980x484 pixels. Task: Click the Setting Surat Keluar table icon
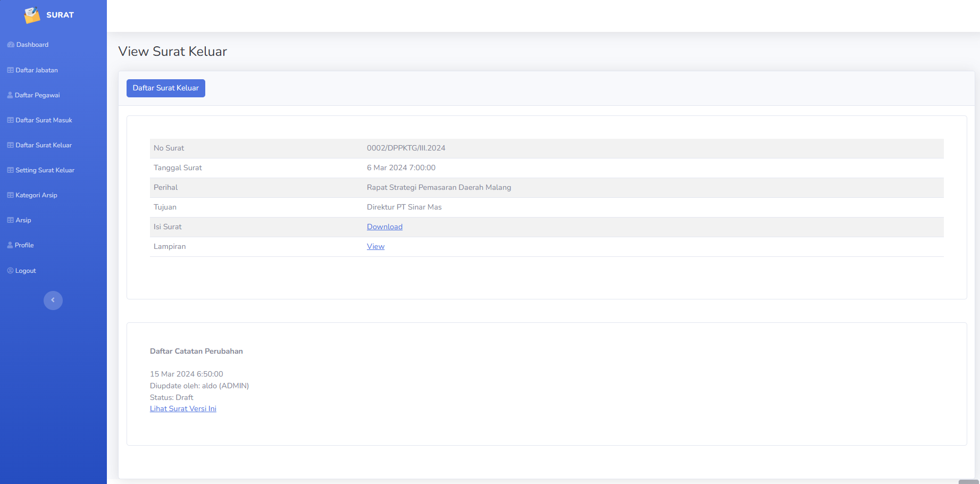tap(10, 170)
